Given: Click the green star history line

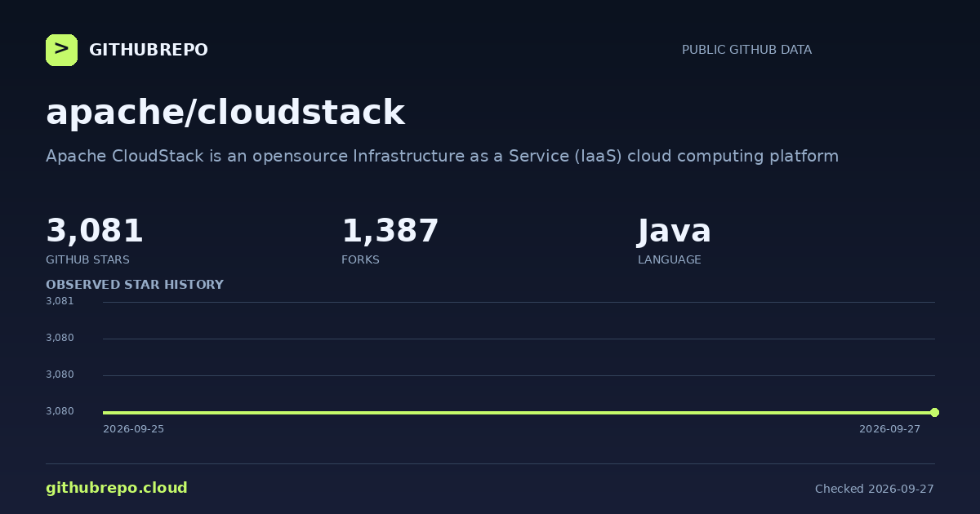Looking at the screenshot, I should [x=519, y=412].
